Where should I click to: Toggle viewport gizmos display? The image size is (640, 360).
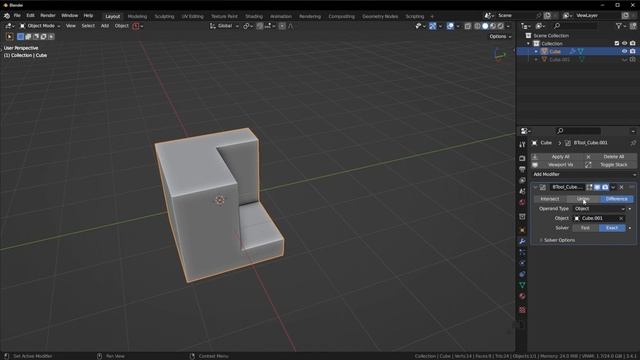coord(433,26)
